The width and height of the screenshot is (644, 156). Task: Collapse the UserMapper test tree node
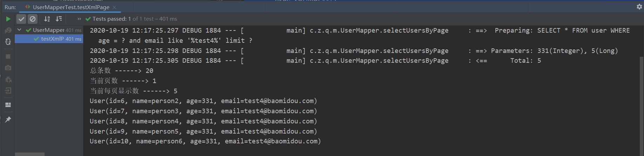19,30
